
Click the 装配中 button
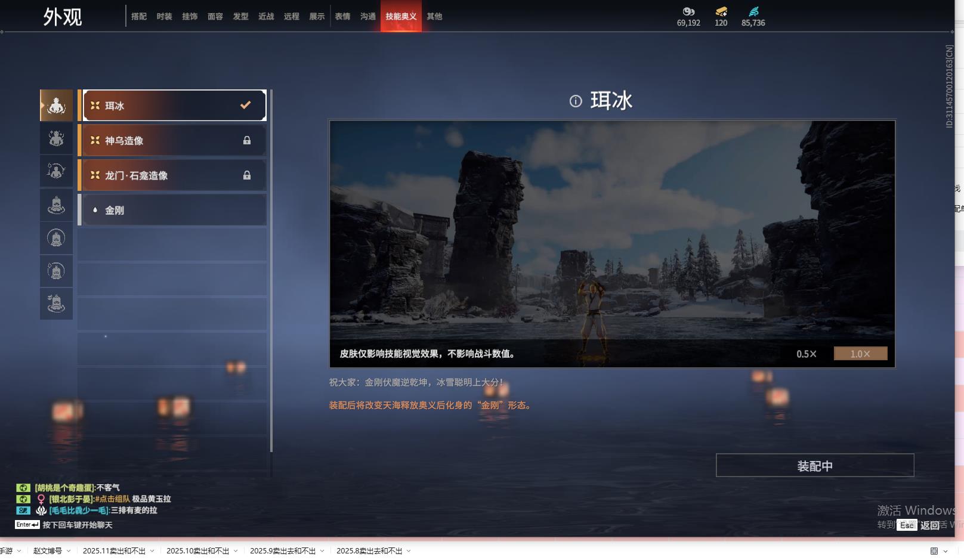tap(815, 466)
